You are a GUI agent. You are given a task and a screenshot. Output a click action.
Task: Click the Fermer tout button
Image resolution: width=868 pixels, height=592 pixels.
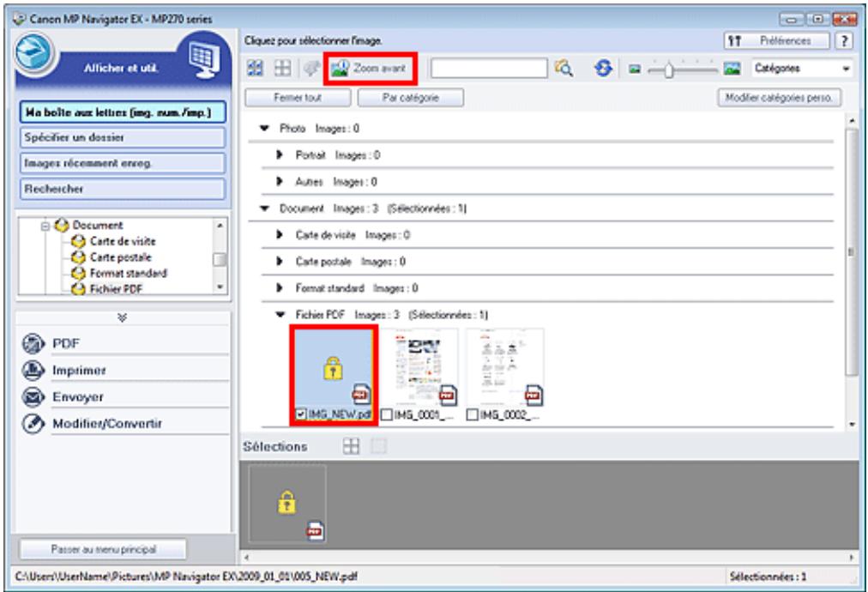click(298, 98)
